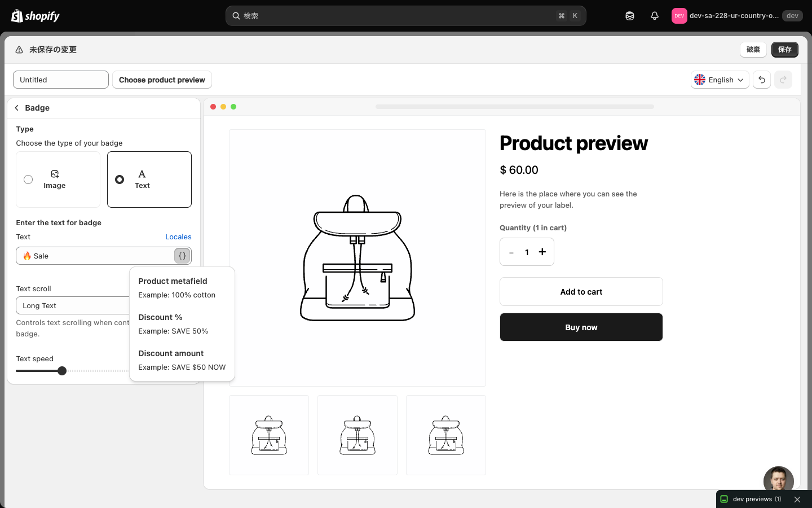The image size is (812, 508).
Task: Choose Product metafield from the variables menu
Action: click(182, 287)
